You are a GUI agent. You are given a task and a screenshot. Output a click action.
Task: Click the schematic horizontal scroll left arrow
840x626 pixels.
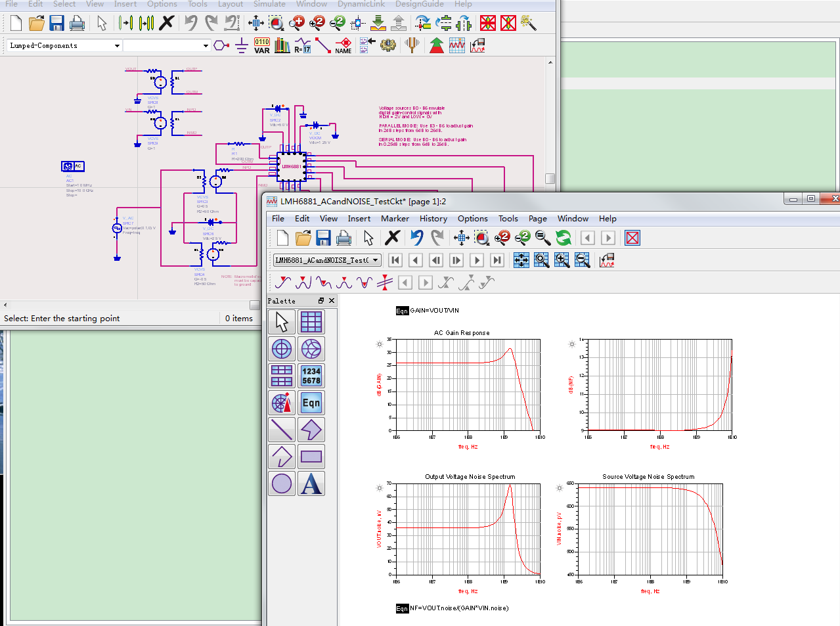point(5,305)
